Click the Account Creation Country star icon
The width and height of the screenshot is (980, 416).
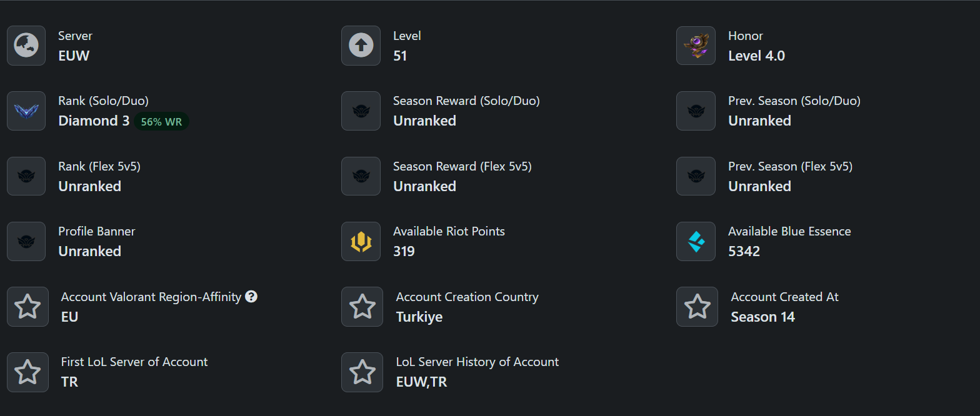click(362, 307)
